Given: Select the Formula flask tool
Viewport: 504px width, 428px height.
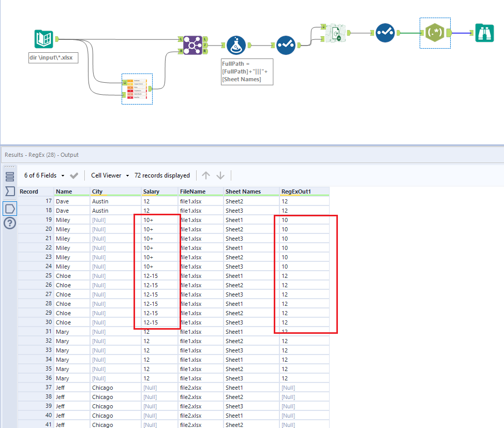Looking at the screenshot, I should [x=236, y=45].
